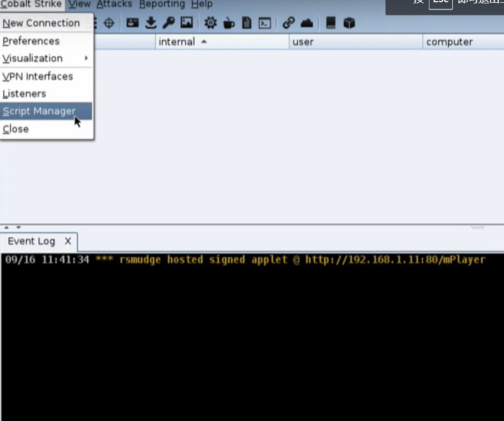Click the cube about icon

[349, 23]
